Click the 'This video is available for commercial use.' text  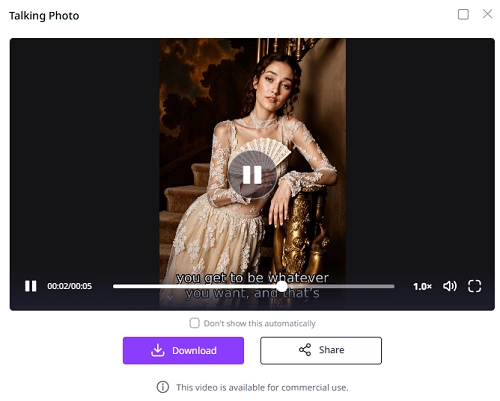tap(262, 387)
